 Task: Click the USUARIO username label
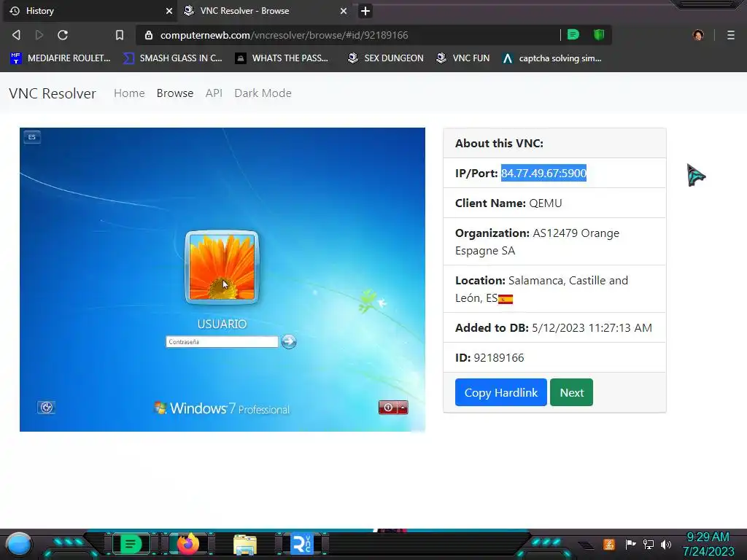[222, 324]
